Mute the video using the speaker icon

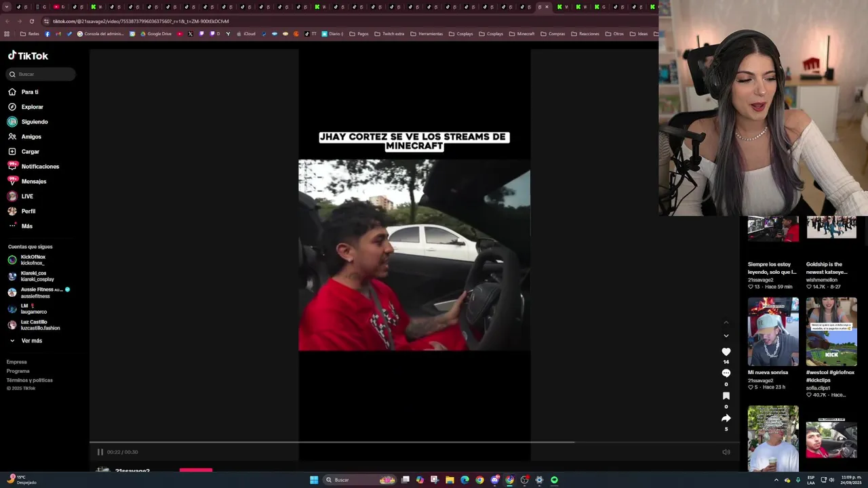coord(726,452)
